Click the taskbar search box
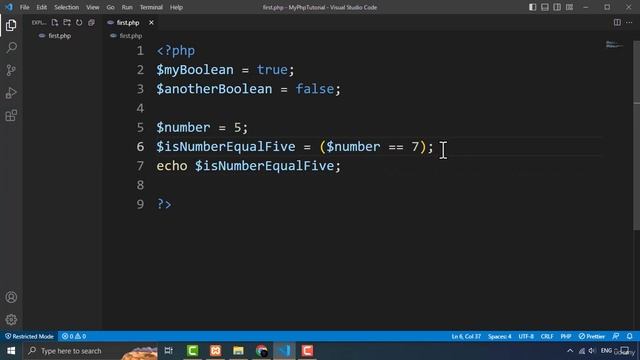 click(x=90, y=351)
